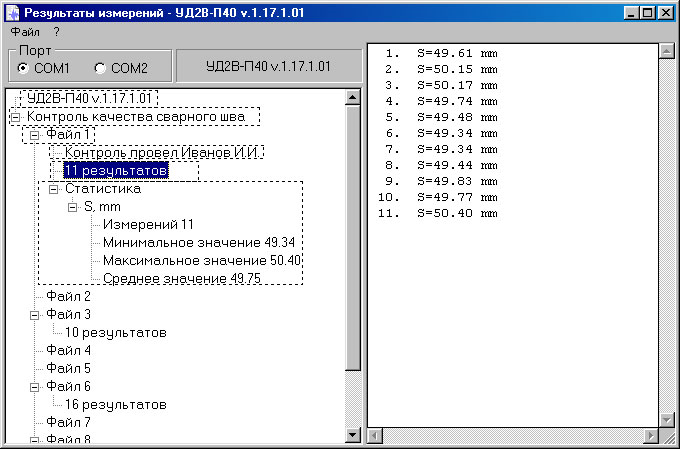Image resolution: width=680 pixels, height=449 pixels.
Task: Select the Файл 7 tree item
Action: point(69,422)
